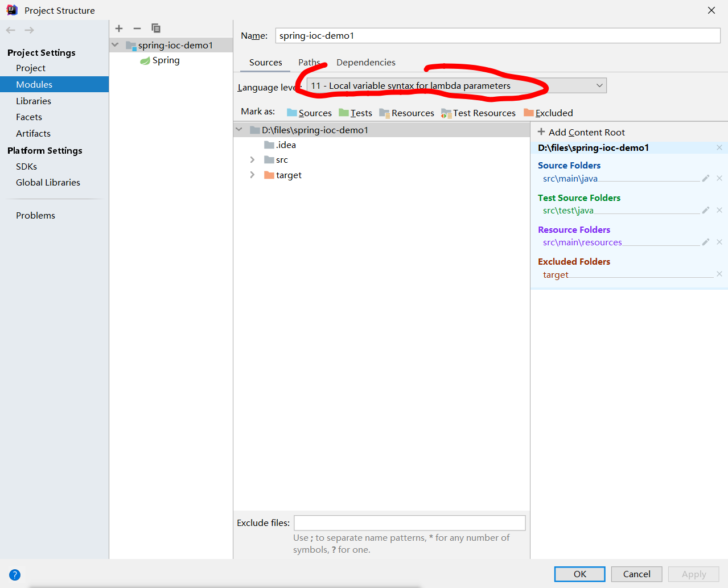The height and width of the screenshot is (588, 728).
Task: Click src\main\resources entry
Action: point(582,242)
